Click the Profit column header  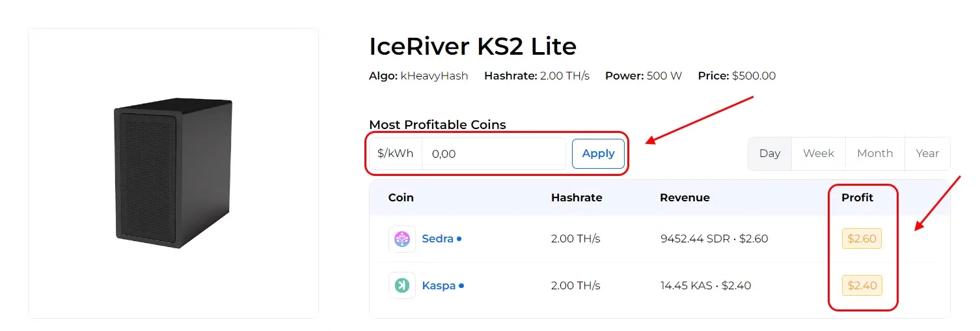pyautogui.click(x=857, y=197)
